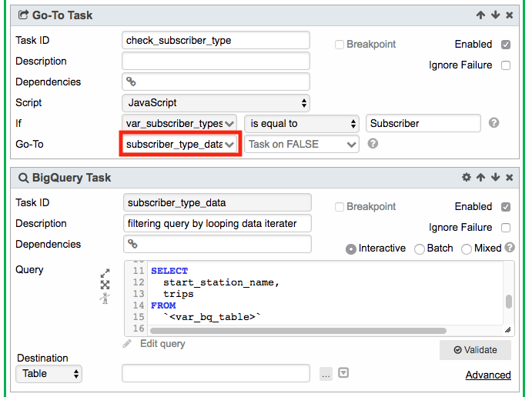This screenshot has width=532, height=397.
Task: Click the ellipsis browse button for destination
Action: 326,374
